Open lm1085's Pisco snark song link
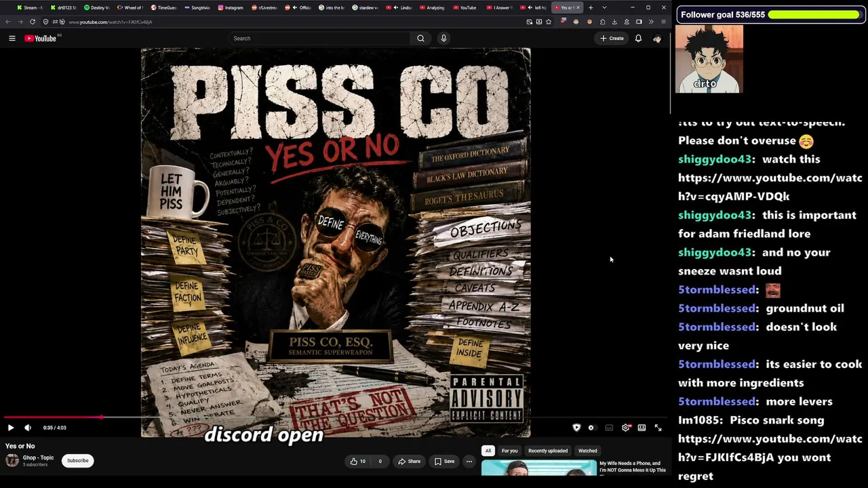The height and width of the screenshot is (488, 868). point(770,448)
